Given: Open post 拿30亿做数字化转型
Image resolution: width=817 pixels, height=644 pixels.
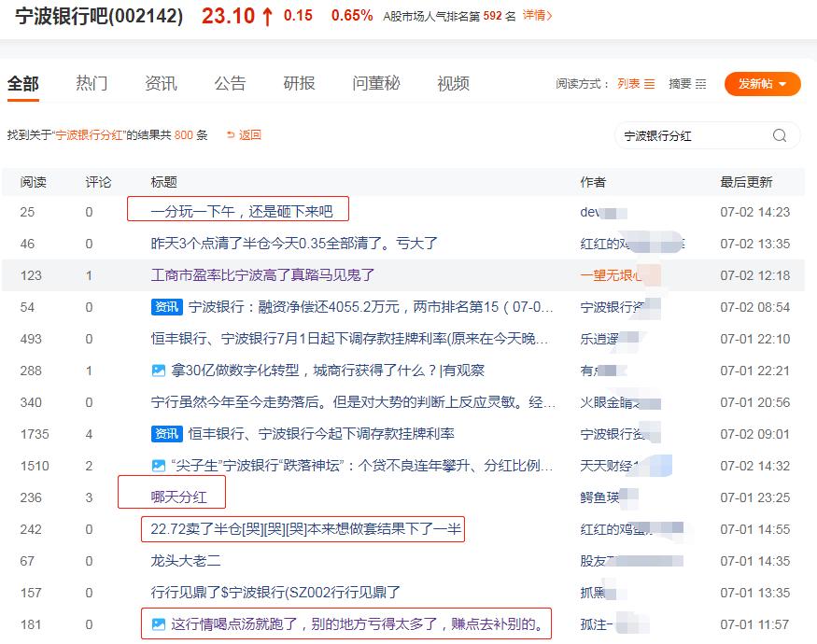Looking at the screenshot, I should point(328,371).
